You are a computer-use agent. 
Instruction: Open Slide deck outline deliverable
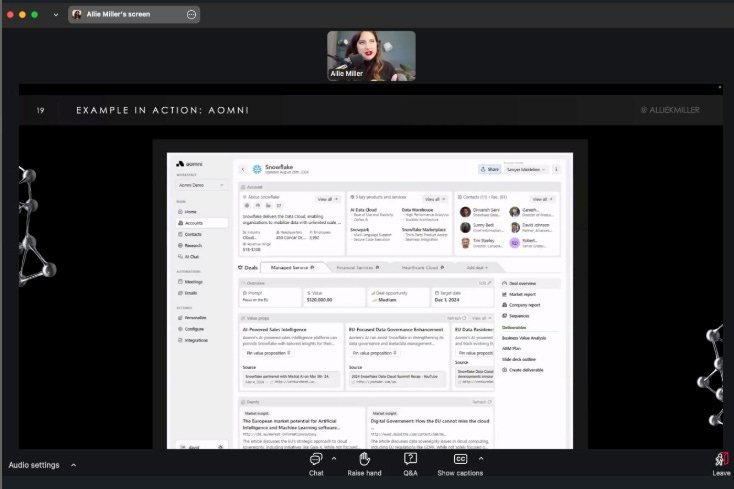coord(519,359)
